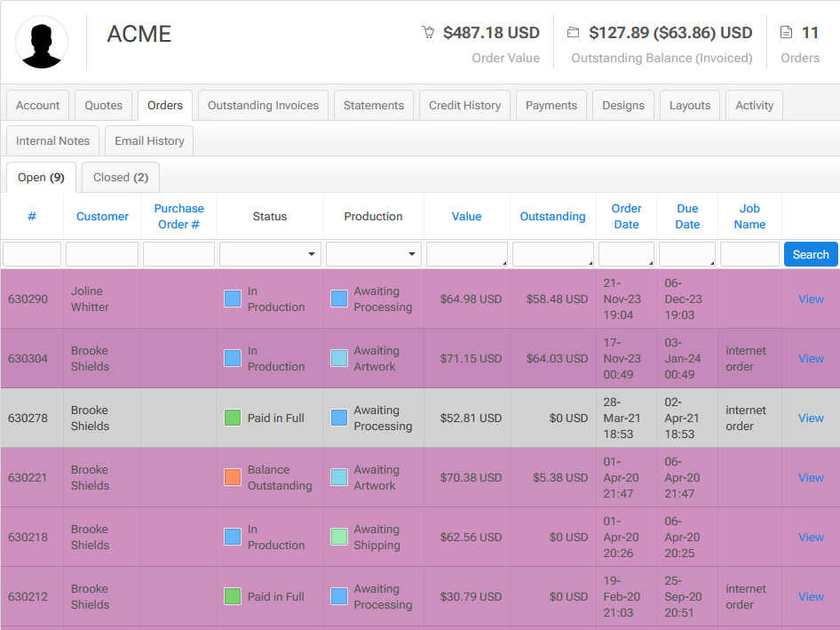Open the Production filter dropdown
The width and height of the screenshot is (840, 630).
374,254
